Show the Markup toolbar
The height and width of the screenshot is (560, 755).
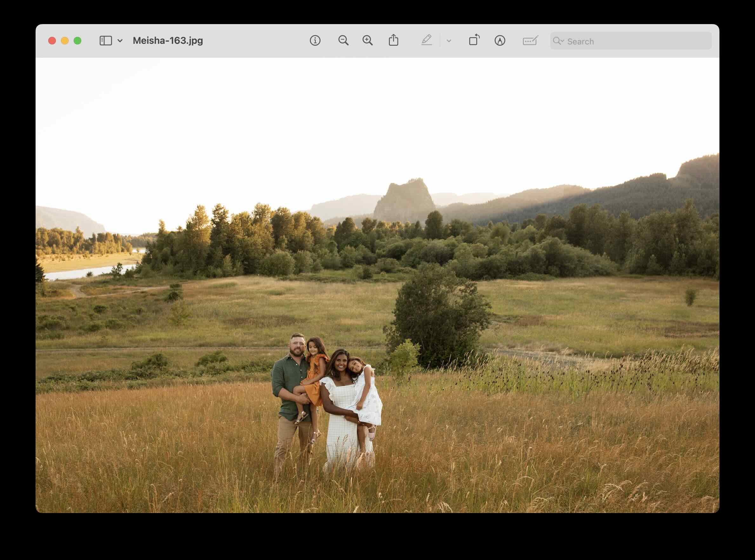pos(500,41)
